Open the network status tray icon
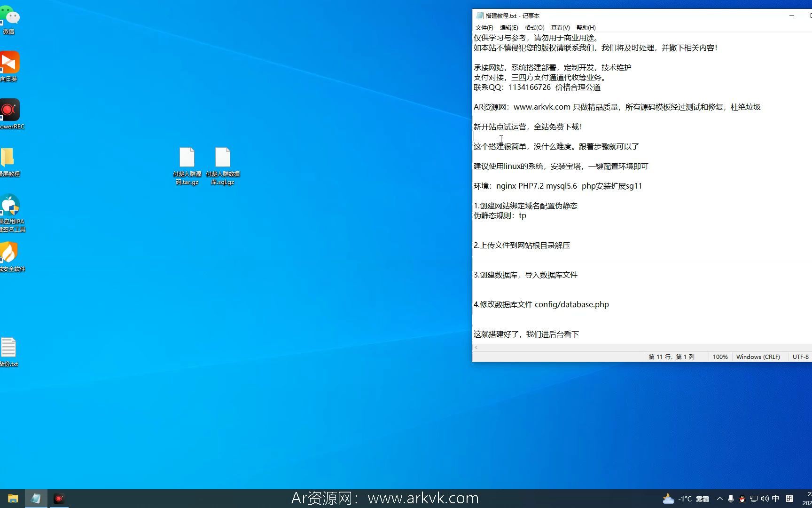Image resolution: width=812 pixels, height=508 pixels. click(753, 499)
